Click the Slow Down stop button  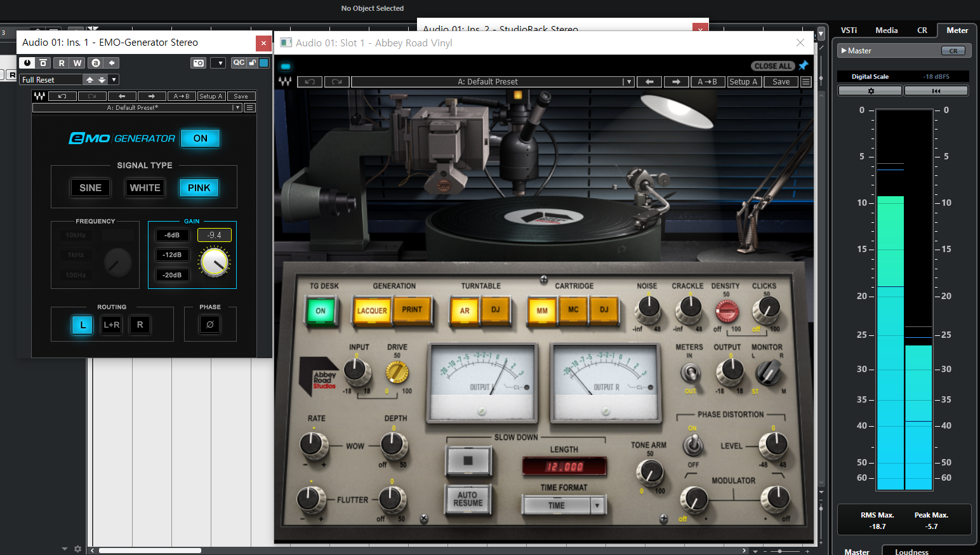[468, 461]
